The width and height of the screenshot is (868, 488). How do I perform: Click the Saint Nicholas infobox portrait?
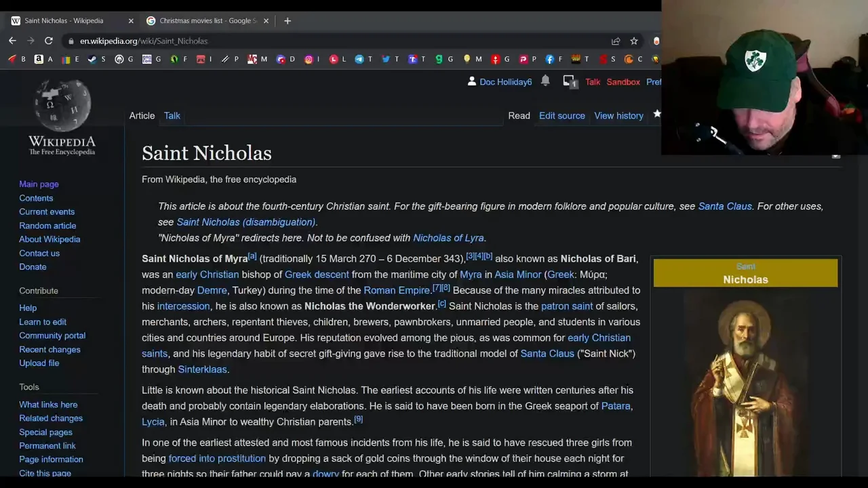745,386
